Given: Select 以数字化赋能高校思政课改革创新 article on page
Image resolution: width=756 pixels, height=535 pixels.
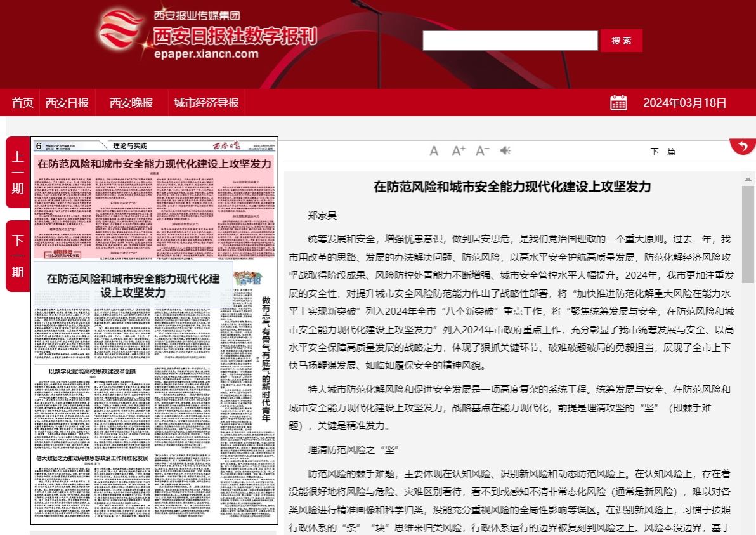Looking at the screenshot, I should tap(93, 371).
